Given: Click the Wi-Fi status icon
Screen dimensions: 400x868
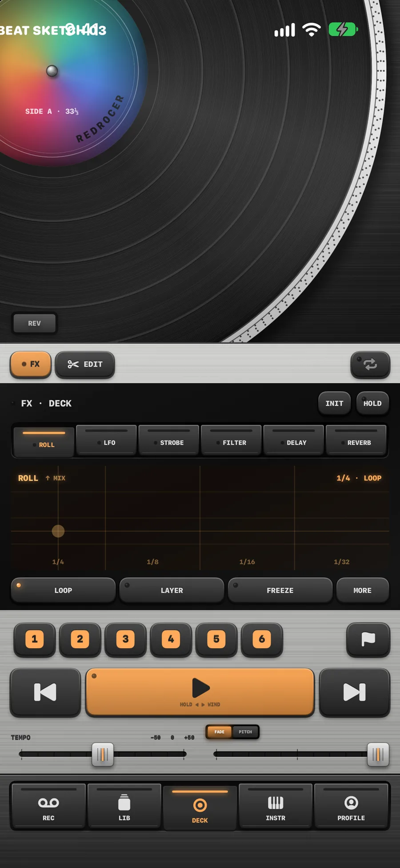Looking at the screenshot, I should (x=312, y=30).
